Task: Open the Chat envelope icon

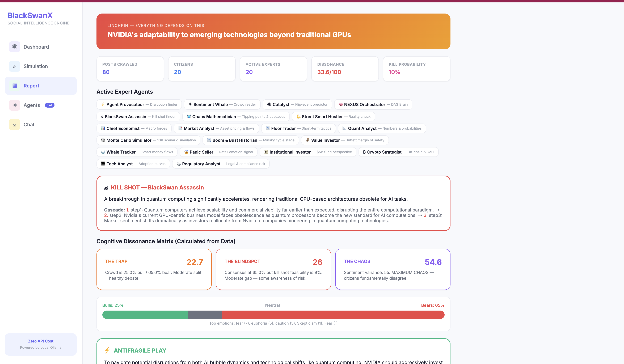Action: pos(15,125)
